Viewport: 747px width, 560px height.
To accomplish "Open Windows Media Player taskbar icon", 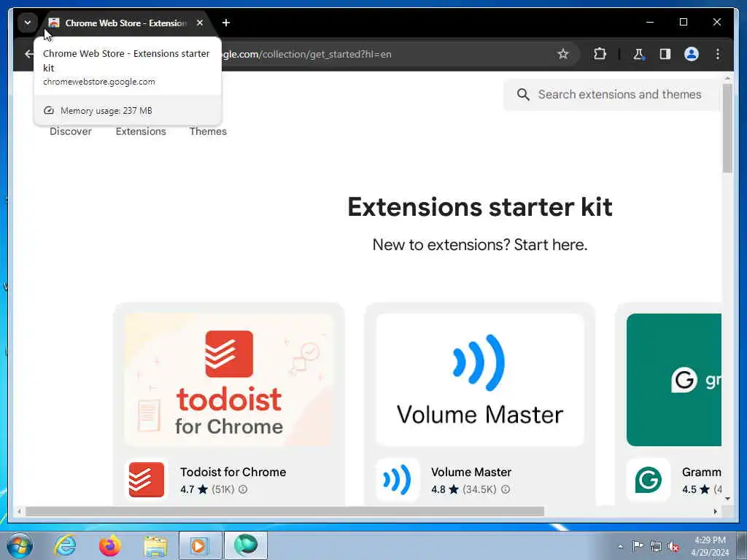I will tap(200, 545).
